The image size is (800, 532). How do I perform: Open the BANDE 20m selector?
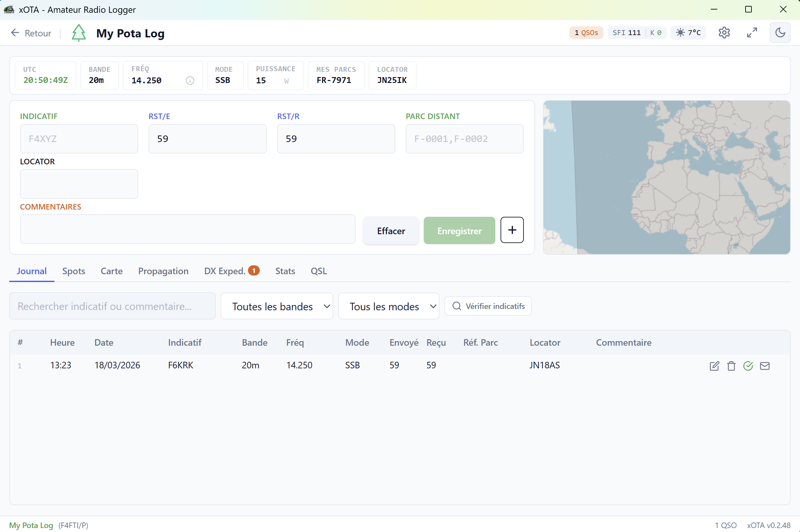coord(100,75)
